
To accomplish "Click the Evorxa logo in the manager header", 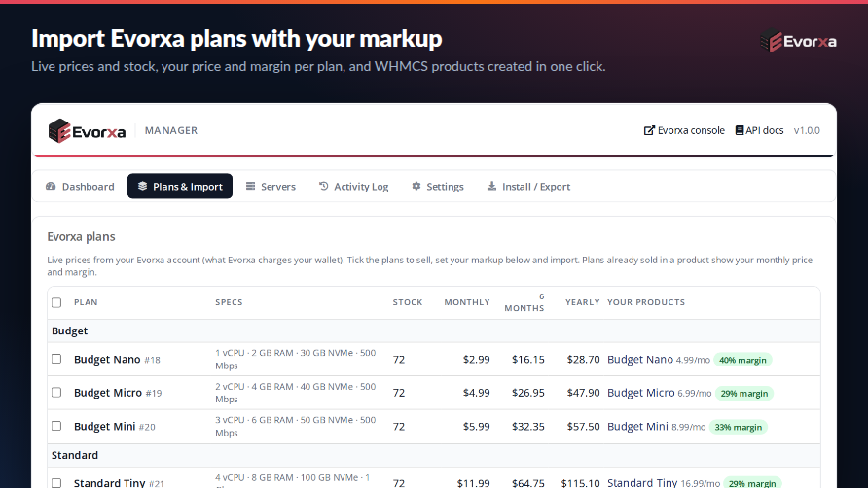I will pyautogui.click(x=87, y=131).
